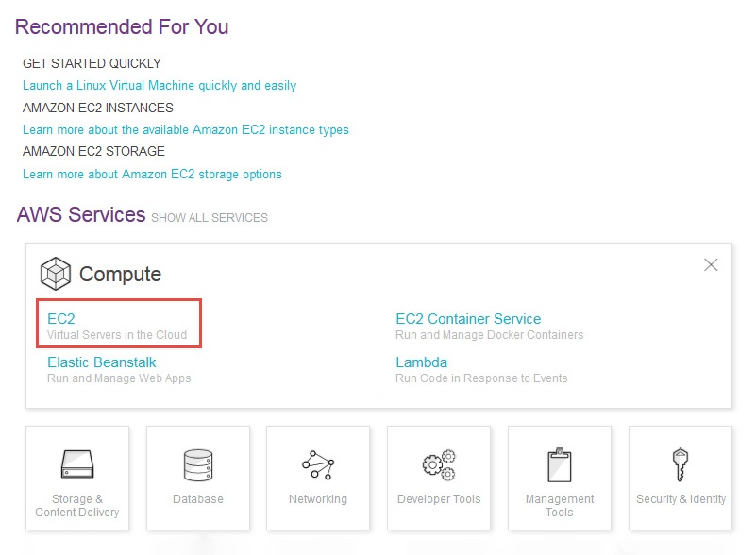
Task: Close the Compute panel
Action: (x=712, y=265)
